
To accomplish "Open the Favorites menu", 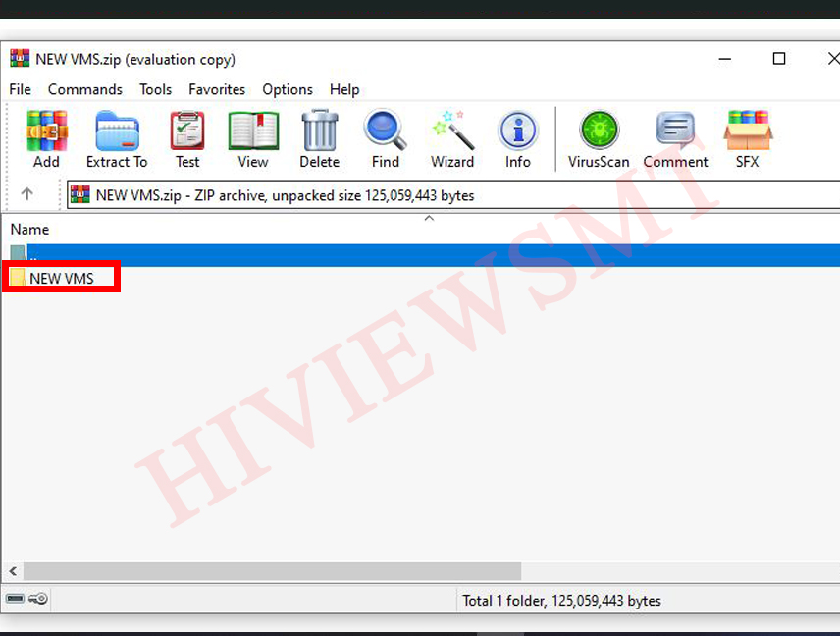I will [x=217, y=89].
